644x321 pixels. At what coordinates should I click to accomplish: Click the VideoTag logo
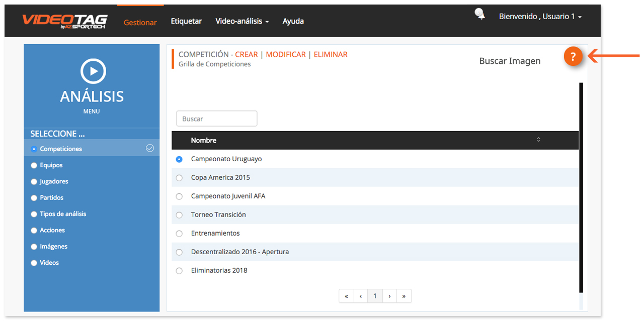pos(64,22)
